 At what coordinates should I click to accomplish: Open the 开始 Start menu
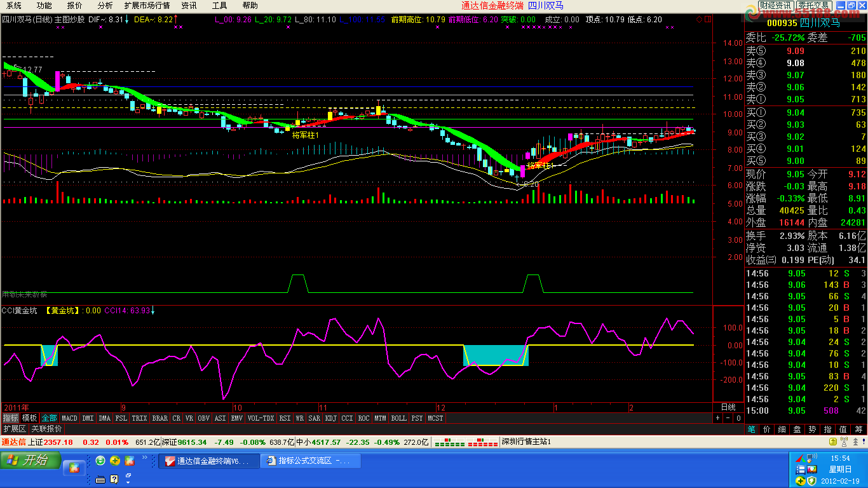click(31, 460)
